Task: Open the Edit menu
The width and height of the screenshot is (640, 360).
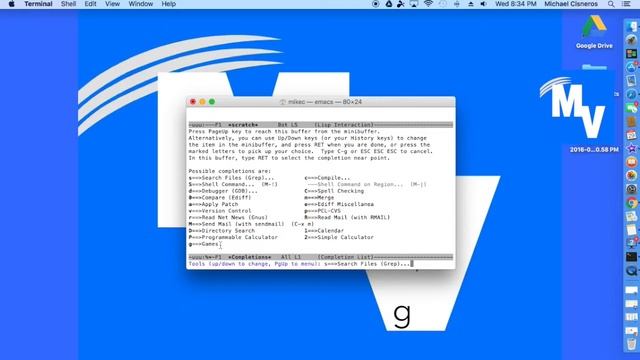Action: click(x=90, y=4)
